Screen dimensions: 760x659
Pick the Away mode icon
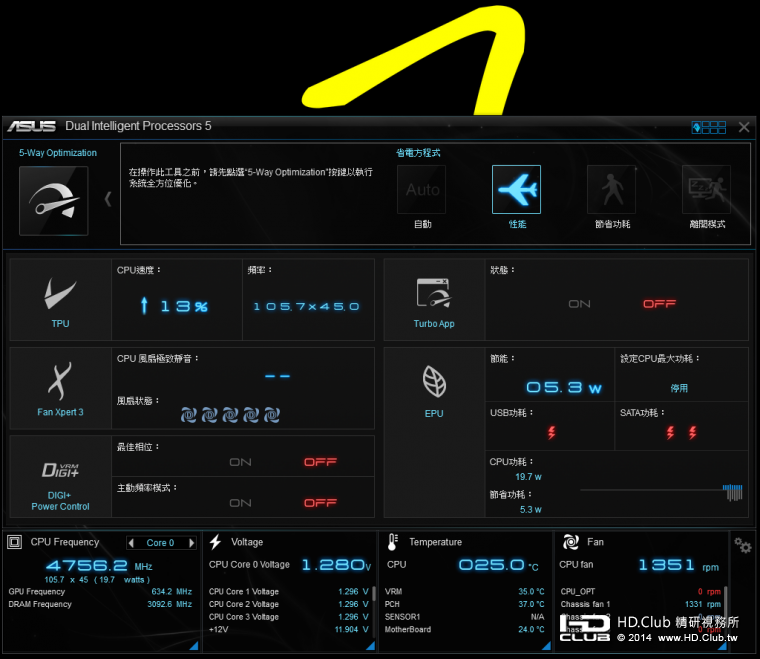(x=706, y=190)
